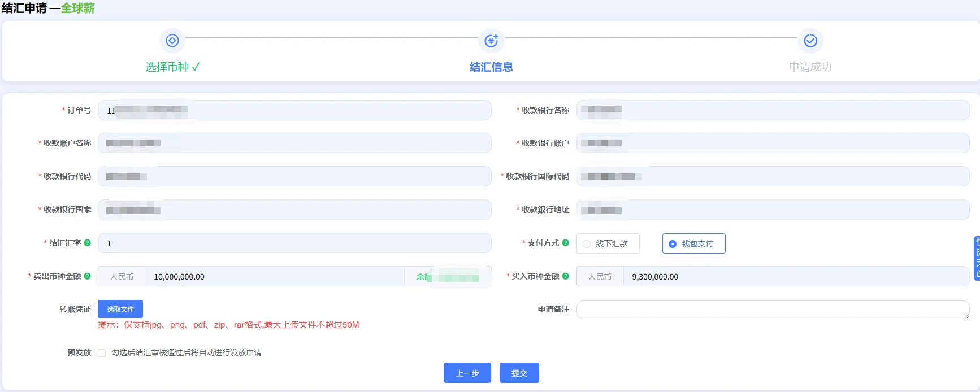Click the 选择币种 step label
The height and width of the screenshot is (392, 980).
tap(172, 67)
